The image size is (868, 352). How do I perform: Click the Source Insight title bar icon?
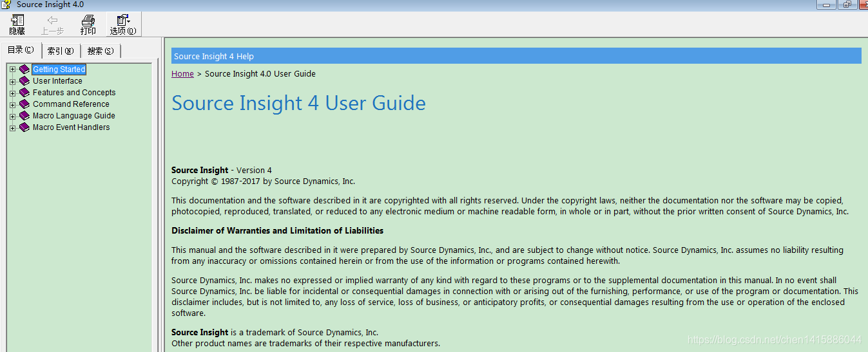(x=6, y=5)
